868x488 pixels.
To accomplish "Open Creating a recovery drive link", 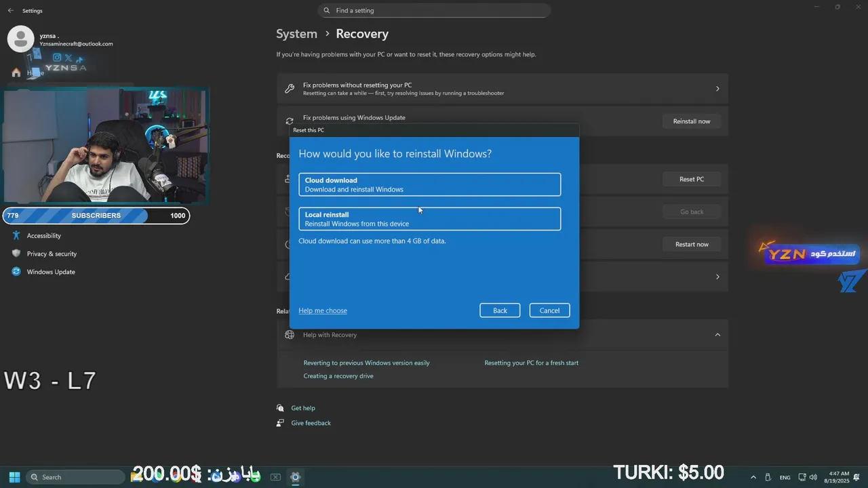I will click(x=338, y=375).
